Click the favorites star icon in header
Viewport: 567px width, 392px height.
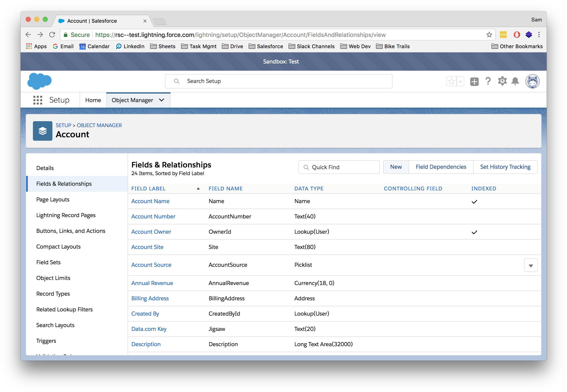point(451,81)
